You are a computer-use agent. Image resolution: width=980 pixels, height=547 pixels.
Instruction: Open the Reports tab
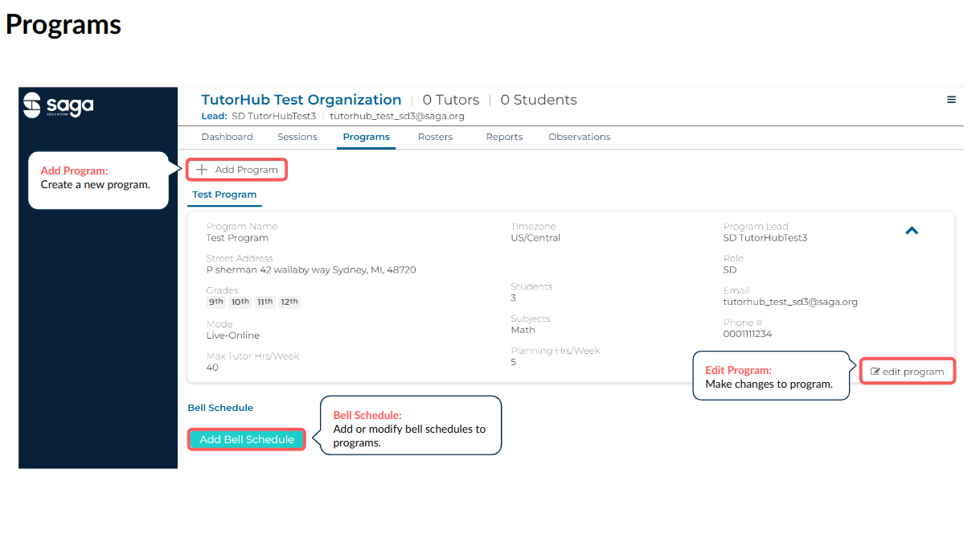(504, 137)
